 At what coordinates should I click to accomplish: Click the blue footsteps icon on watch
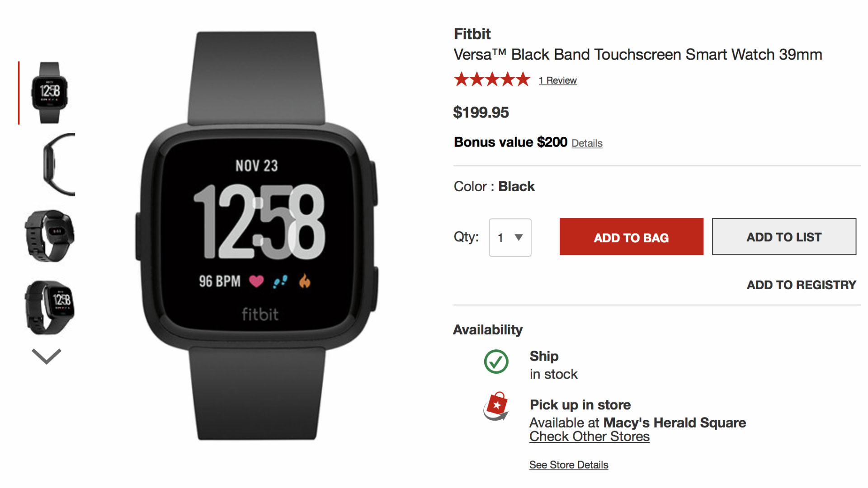pos(280,282)
